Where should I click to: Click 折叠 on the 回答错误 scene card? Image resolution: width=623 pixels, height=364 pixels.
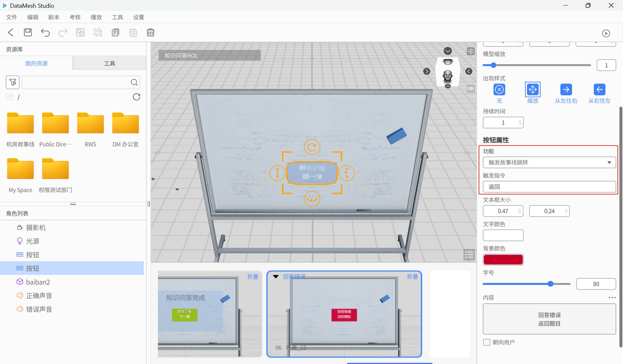tap(412, 277)
